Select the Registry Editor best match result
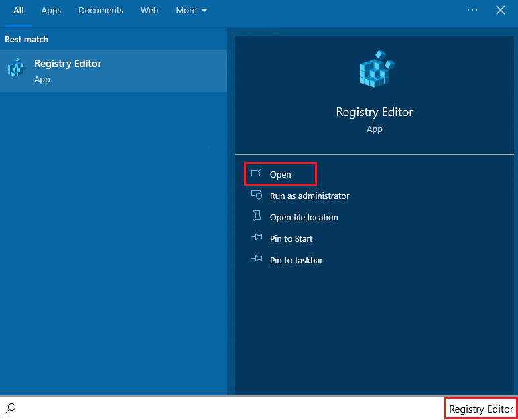 [x=113, y=71]
